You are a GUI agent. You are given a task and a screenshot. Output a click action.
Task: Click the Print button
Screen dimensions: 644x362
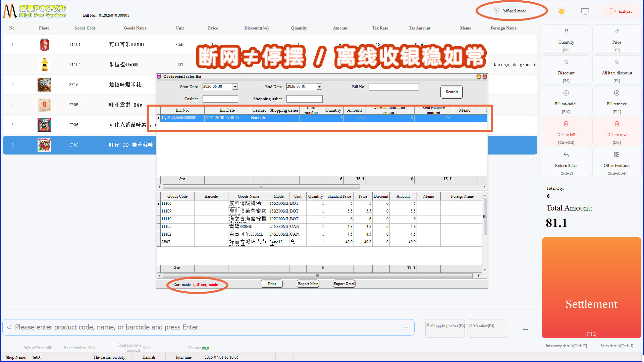tap(272, 284)
